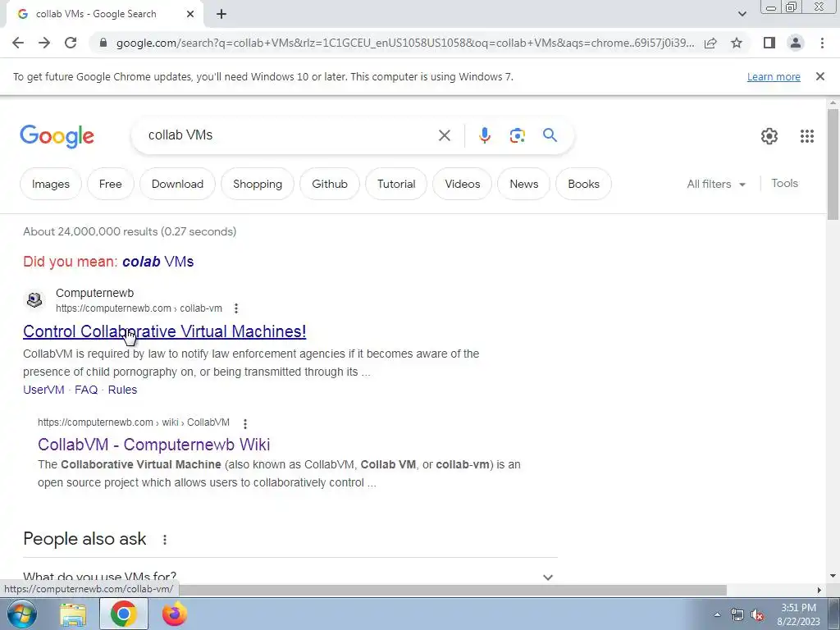
Task: Share this page icon in address bar
Action: point(710,43)
